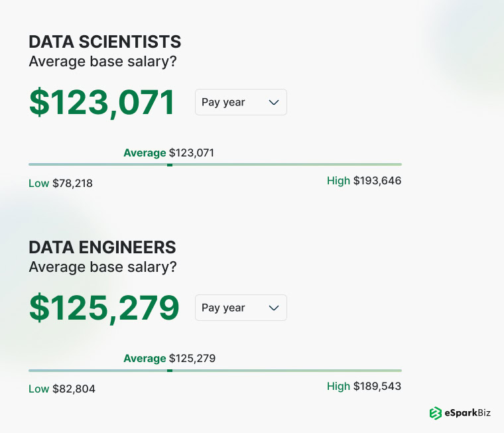This screenshot has width=504, height=433.
Task: Click the Data Scientists "Average base salary?" text
Action: tap(102, 62)
